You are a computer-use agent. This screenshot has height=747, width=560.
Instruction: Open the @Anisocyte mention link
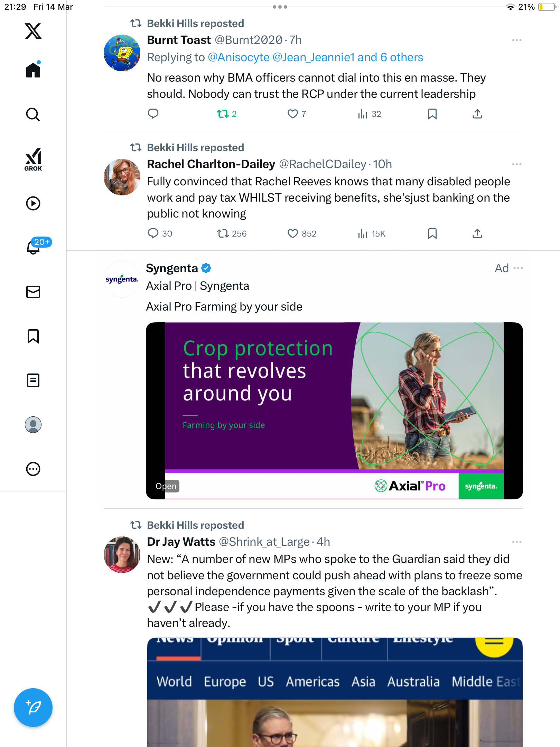pos(239,57)
